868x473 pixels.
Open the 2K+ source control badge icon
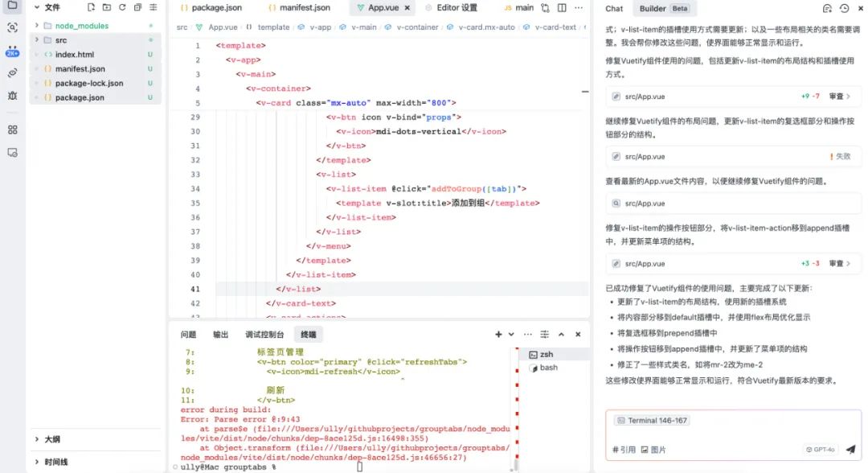[12, 51]
